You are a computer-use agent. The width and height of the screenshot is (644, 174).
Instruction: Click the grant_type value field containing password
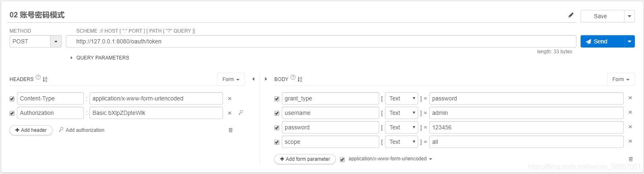coord(526,98)
